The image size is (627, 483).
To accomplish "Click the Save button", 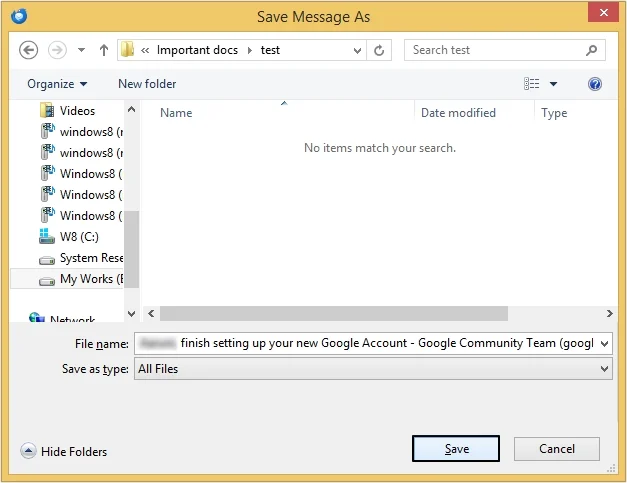I will click(x=456, y=449).
